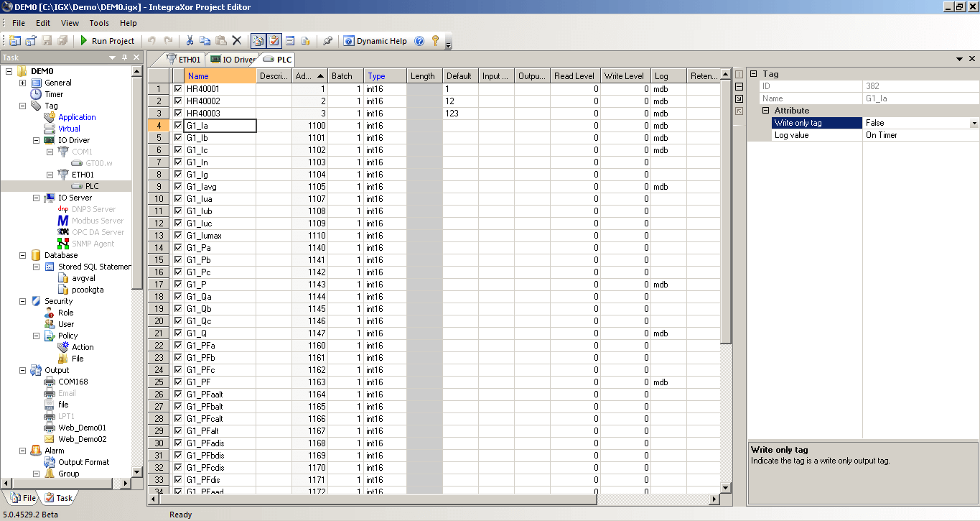Click the Run Project button

tap(106, 41)
